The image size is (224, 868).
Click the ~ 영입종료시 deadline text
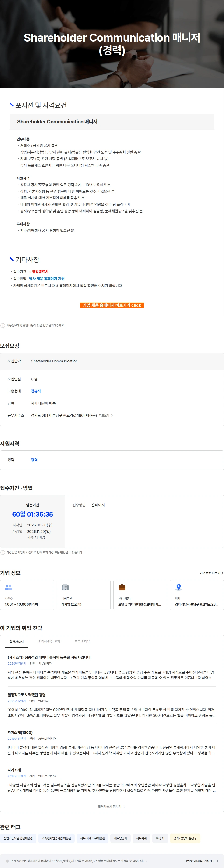coord(39,272)
